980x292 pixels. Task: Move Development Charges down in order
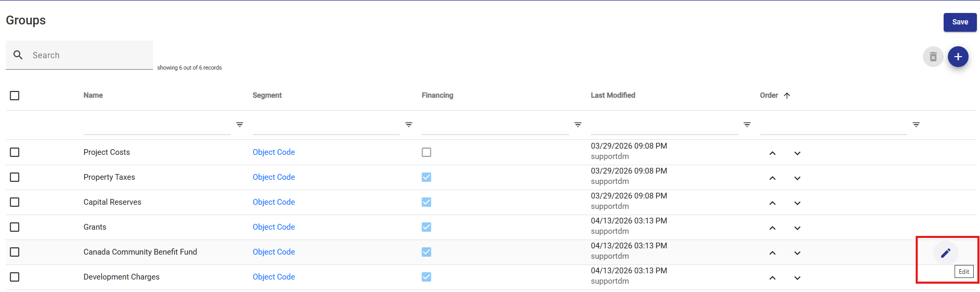point(797,278)
